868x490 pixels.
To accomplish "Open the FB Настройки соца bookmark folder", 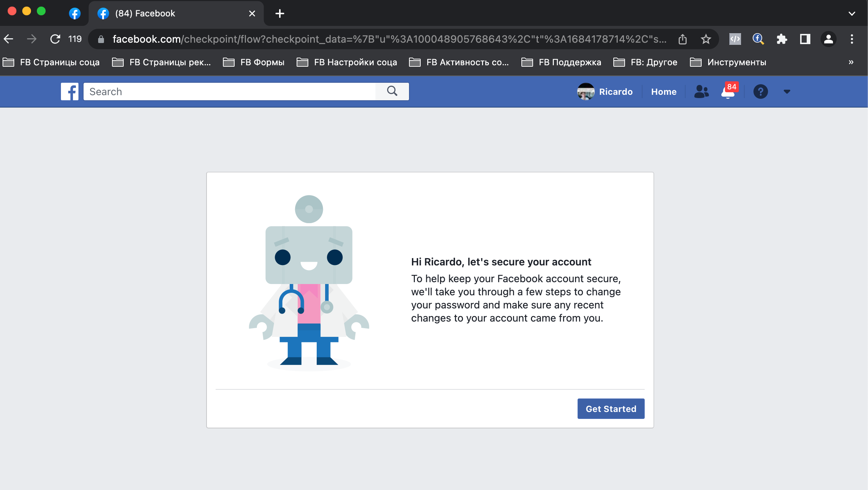I will point(347,62).
